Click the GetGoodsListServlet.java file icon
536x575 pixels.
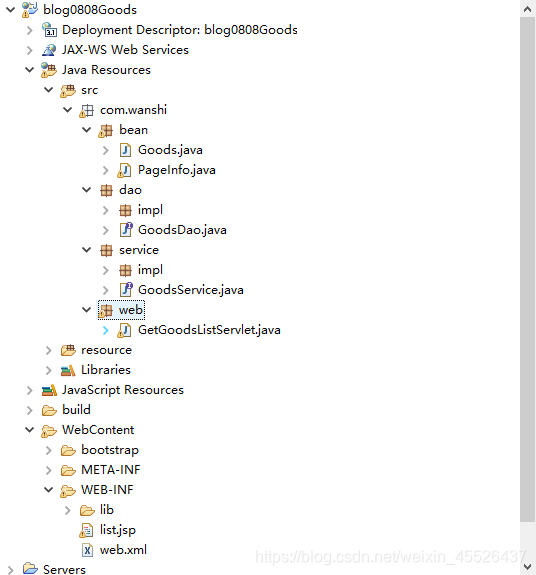[x=125, y=330]
